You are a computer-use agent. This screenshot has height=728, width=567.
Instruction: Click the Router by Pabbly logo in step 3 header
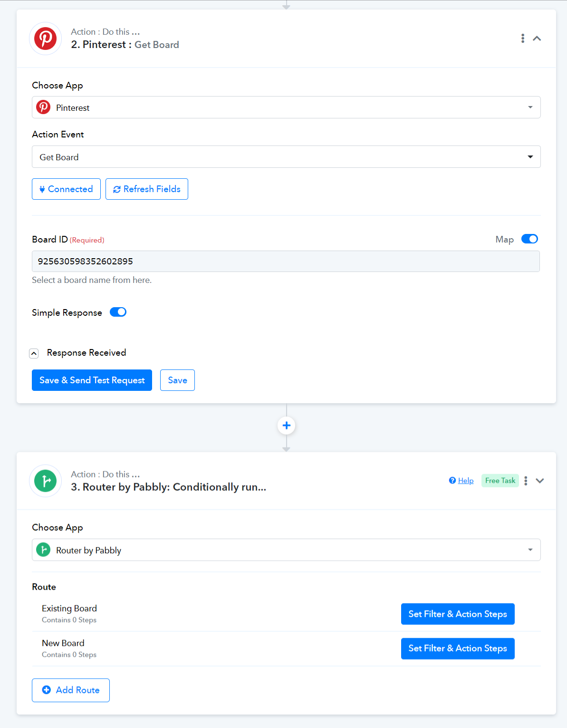click(46, 481)
